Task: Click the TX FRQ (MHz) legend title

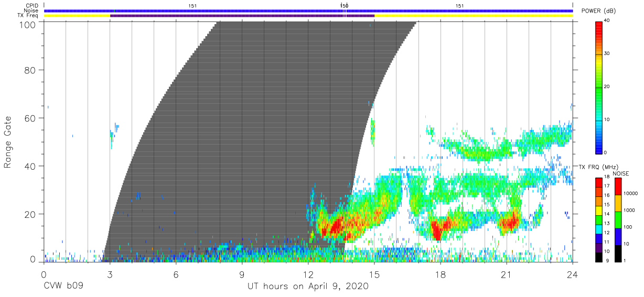Action: click(597, 167)
